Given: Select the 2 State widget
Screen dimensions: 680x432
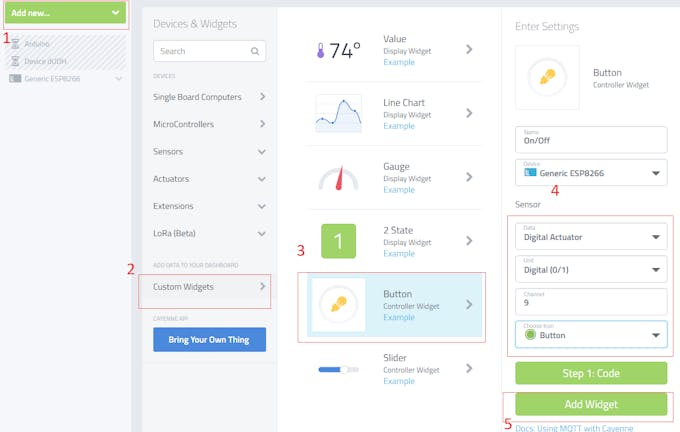Looking at the screenshot, I should point(394,241).
